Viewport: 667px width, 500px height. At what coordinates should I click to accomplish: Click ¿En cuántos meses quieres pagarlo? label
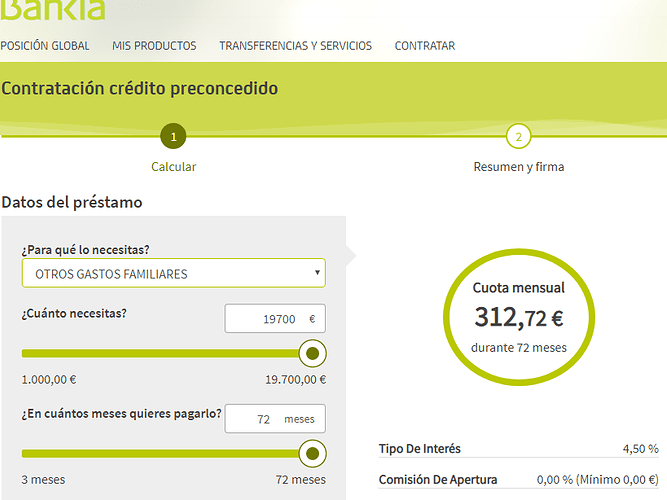[122, 414]
